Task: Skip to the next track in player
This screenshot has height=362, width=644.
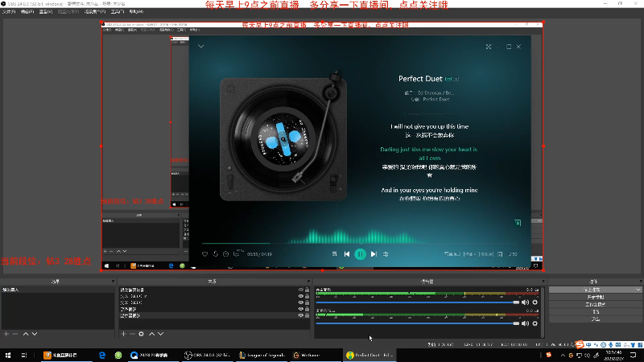Action: [374, 253]
